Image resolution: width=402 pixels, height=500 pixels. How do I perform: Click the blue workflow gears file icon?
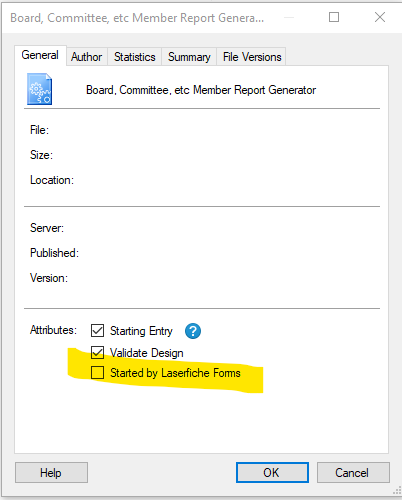coord(39,89)
